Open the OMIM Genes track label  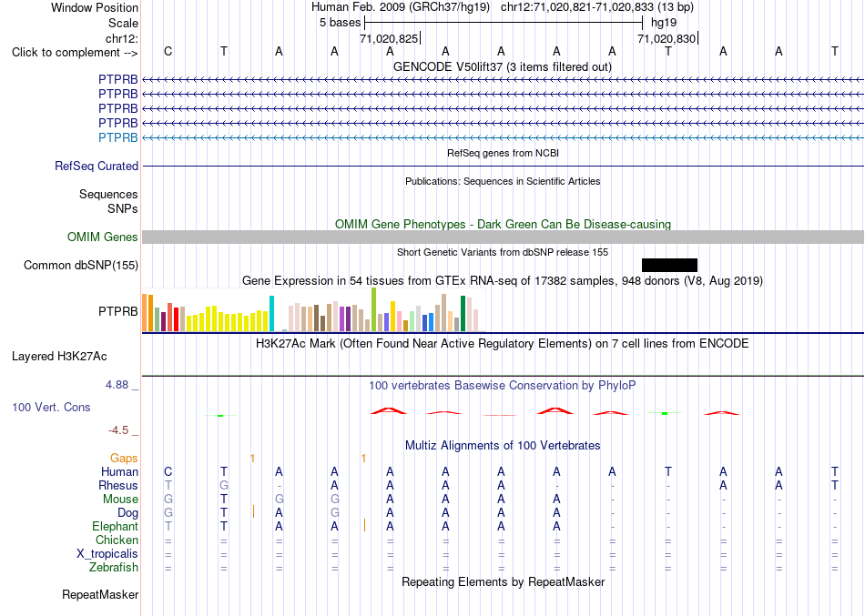tap(103, 237)
